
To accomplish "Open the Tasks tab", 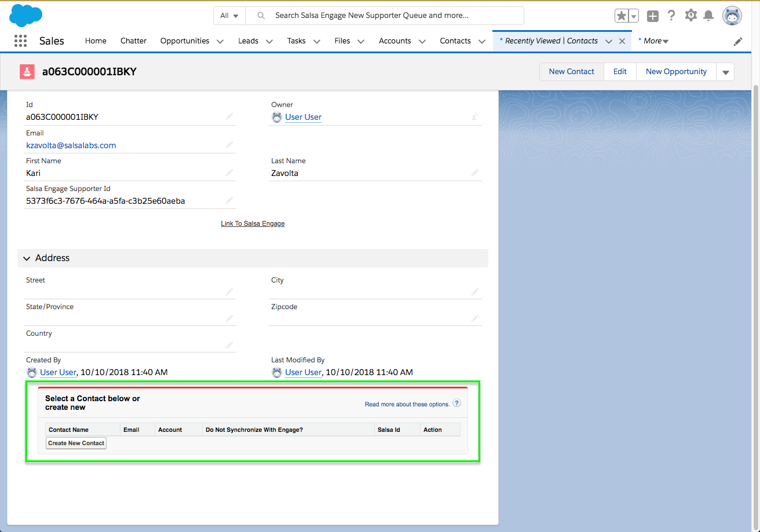I will click(x=296, y=41).
